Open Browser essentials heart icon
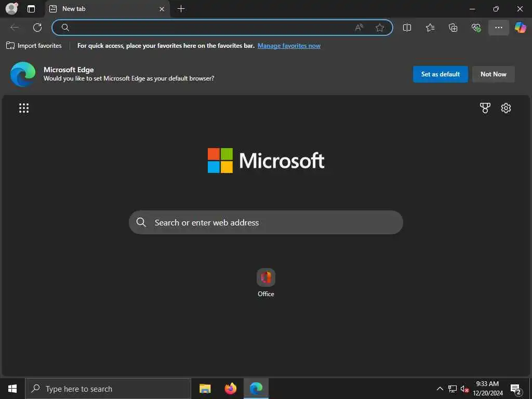The height and width of the screenshot is (399, 532). (476, 28)
